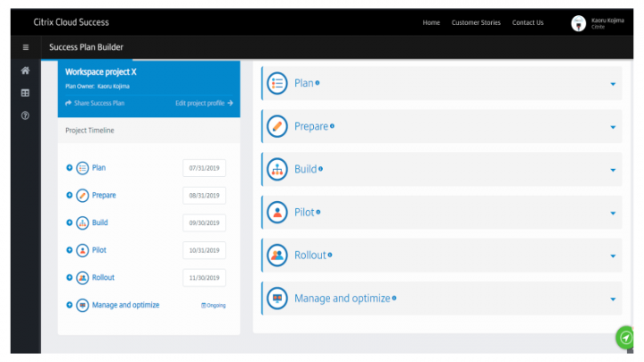Click the Kaoru Kojima user avatar
The image size is (644, 362).
pos(579,23)
